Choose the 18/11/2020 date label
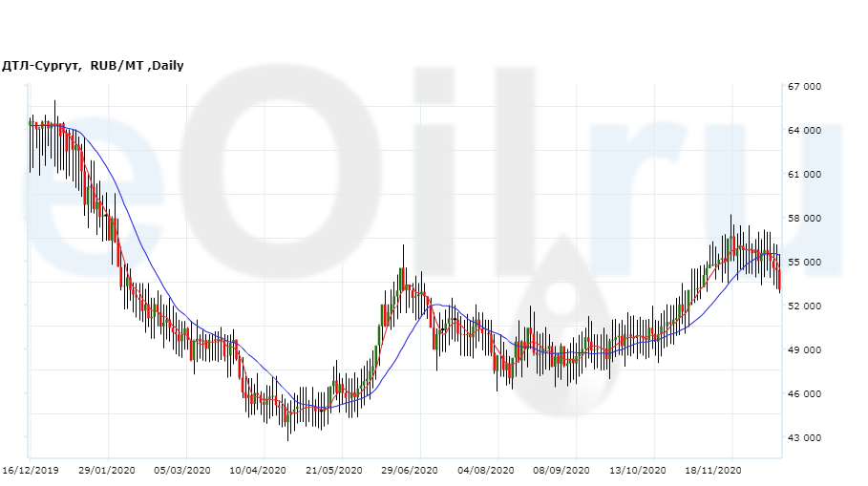 click(713, 470)
